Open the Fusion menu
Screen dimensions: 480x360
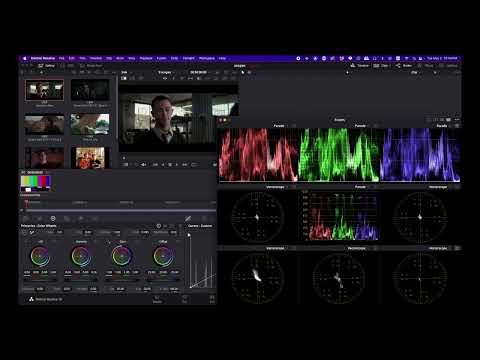coord(162,58)
